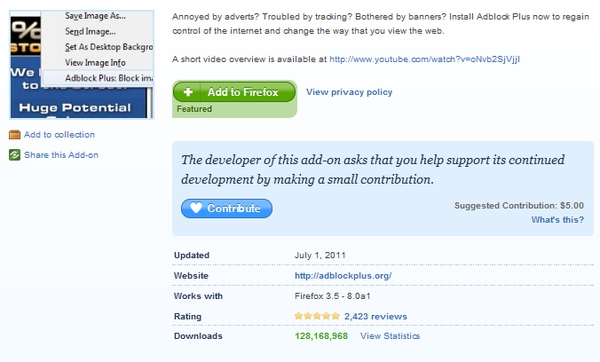This screenshot has height=362, width=600.
Task: Click the Add to collection link text
Action: click(59, 135)
